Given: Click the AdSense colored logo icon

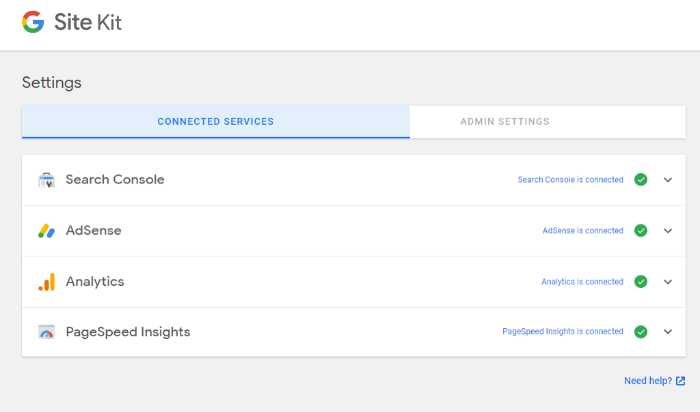Looking at the screenshot, I should coord(46,231).
